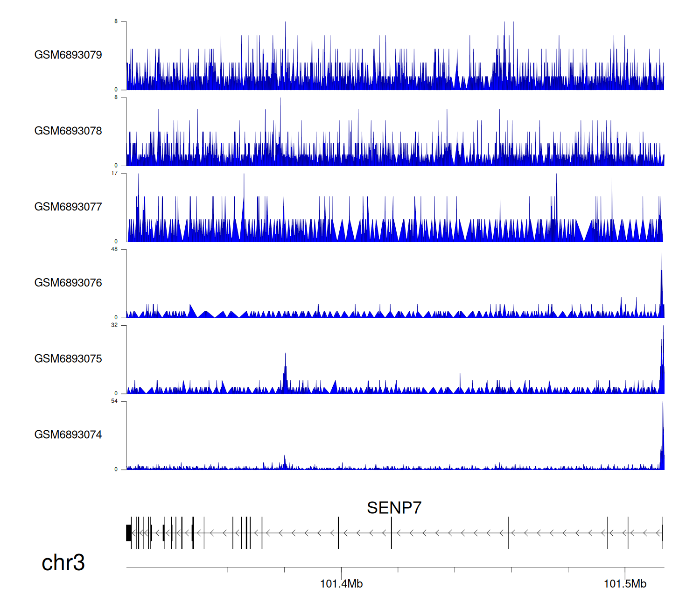
Task: Select the GSM6893074 track name
Action: tap(68, 435)
